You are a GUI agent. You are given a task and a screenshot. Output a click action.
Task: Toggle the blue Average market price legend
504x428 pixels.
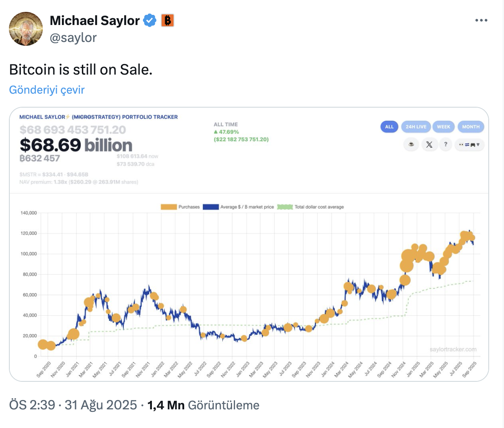point(211,207)
